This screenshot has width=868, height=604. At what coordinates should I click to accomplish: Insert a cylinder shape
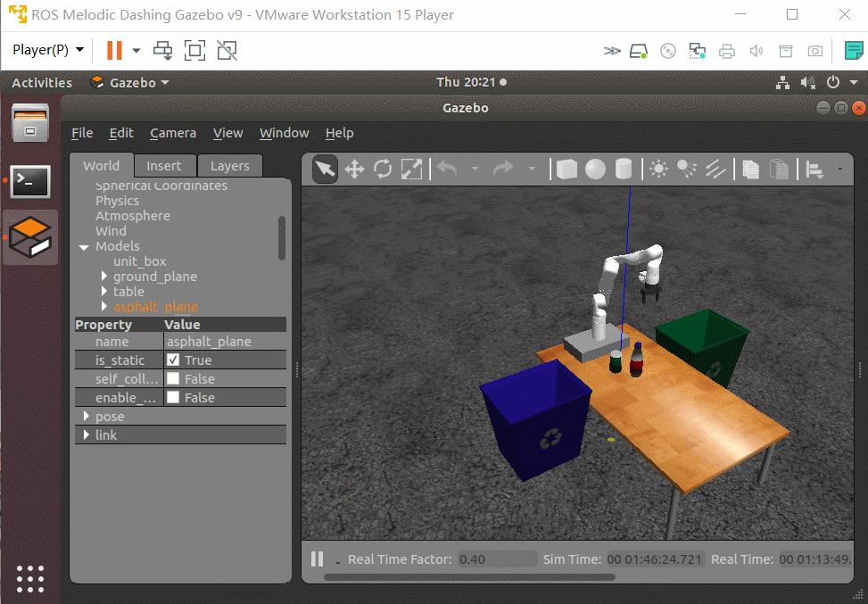coord(624,169)
